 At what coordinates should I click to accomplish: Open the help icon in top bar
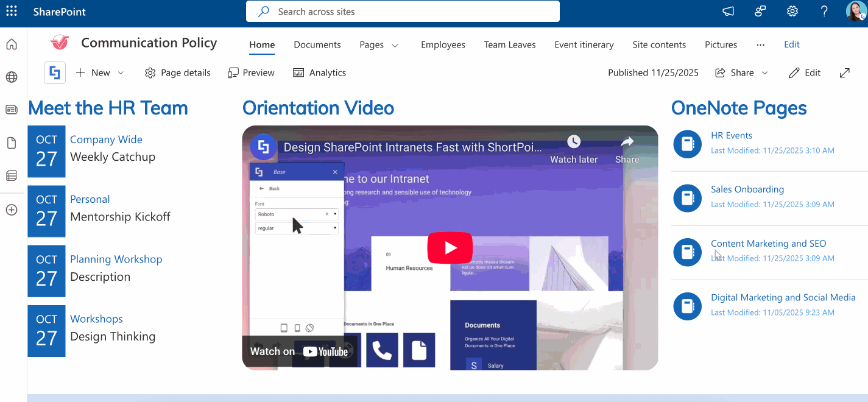click(824, 11)
